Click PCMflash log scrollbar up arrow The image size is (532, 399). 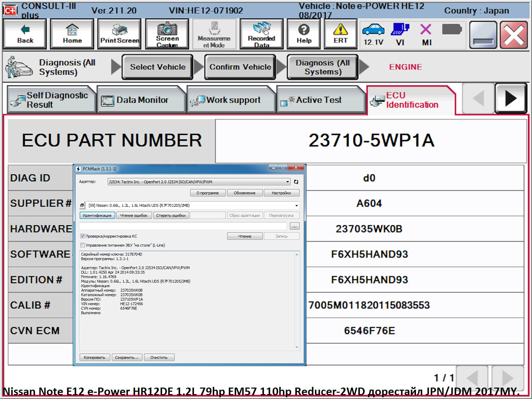coord(297,255)
